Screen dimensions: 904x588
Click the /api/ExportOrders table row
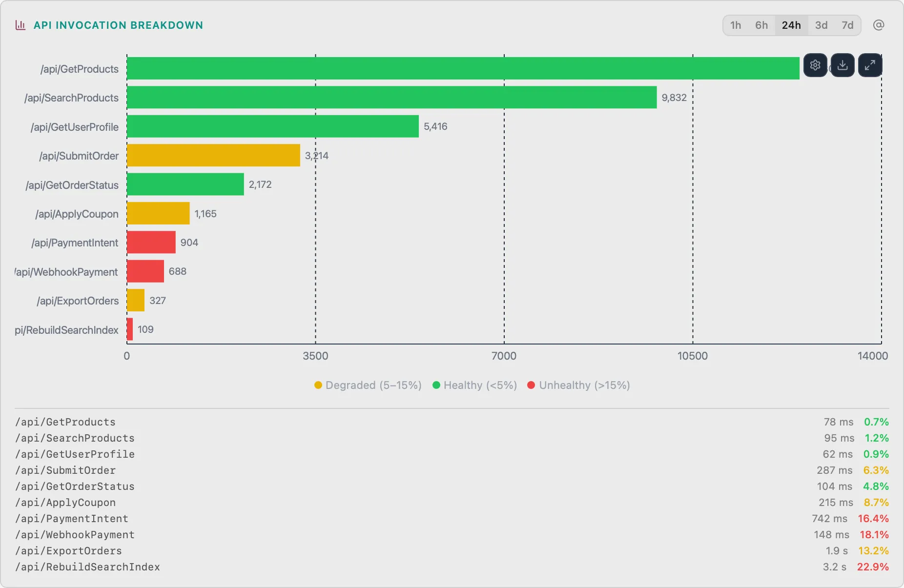69,551
